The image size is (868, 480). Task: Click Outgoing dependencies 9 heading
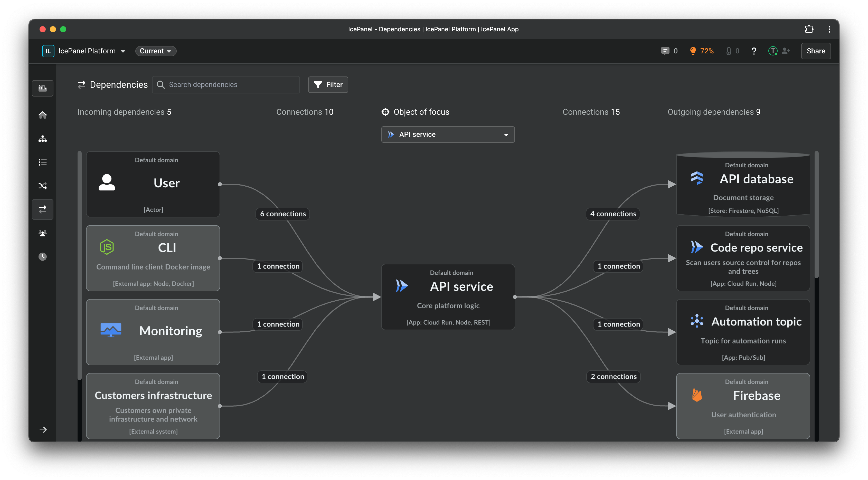point(714,112)
